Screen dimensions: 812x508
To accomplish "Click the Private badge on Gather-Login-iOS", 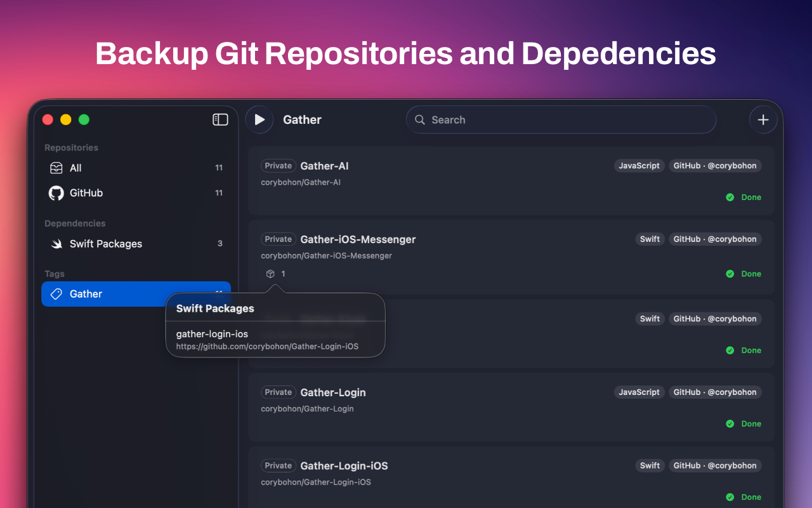I will (x=278, y=465).
